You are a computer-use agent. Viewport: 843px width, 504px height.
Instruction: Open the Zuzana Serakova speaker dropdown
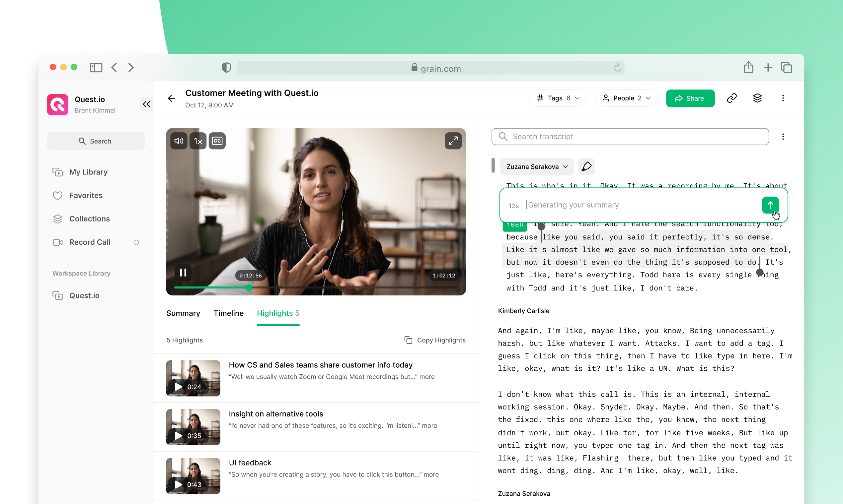pyautogui.click(x=537, y=167)
